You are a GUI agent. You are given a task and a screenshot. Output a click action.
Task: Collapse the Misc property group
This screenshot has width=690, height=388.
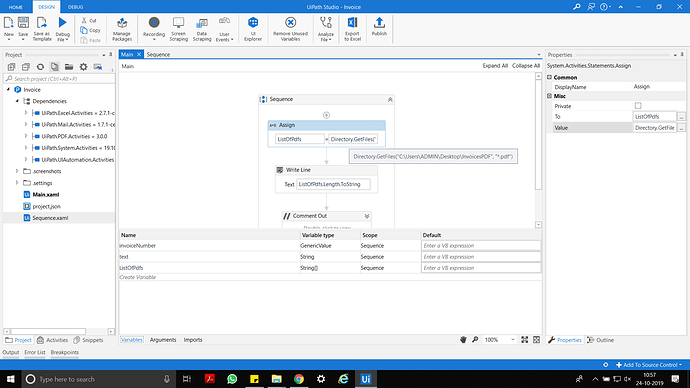point(549,96)
